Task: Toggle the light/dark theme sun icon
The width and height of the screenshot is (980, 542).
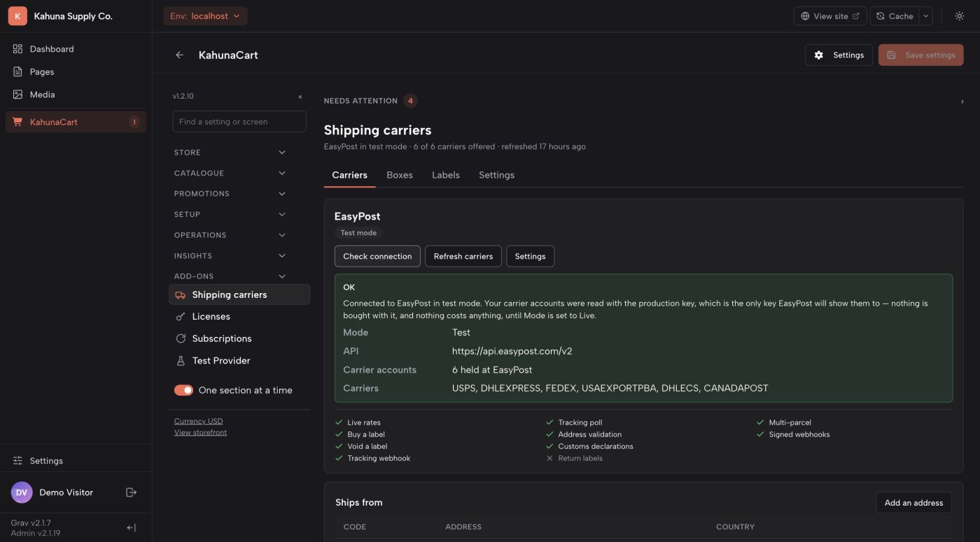Action: pyautogui.click(x=959, y=16)
